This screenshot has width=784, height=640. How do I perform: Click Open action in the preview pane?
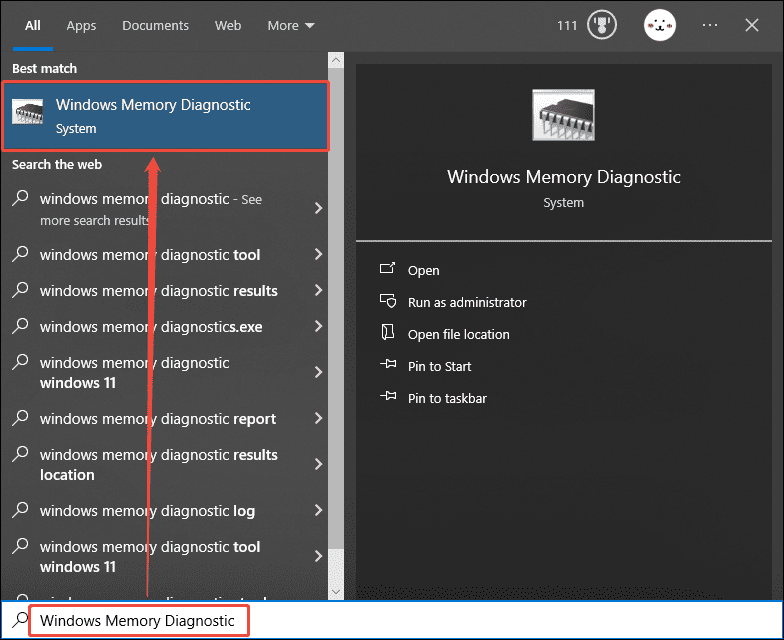424,270
